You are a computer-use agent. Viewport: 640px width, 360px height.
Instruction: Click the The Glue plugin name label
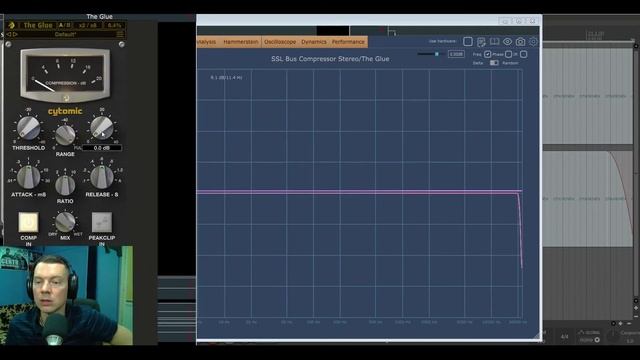[38, 25]
